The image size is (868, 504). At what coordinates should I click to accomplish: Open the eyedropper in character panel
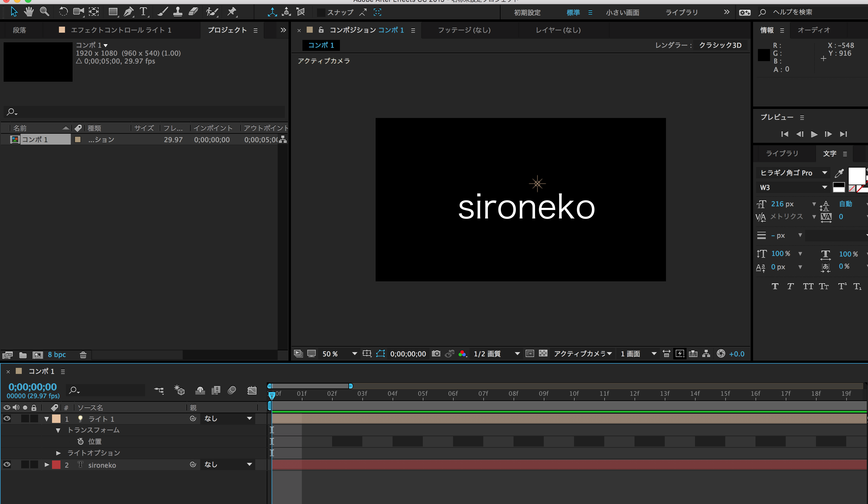[x=839, y=173]
